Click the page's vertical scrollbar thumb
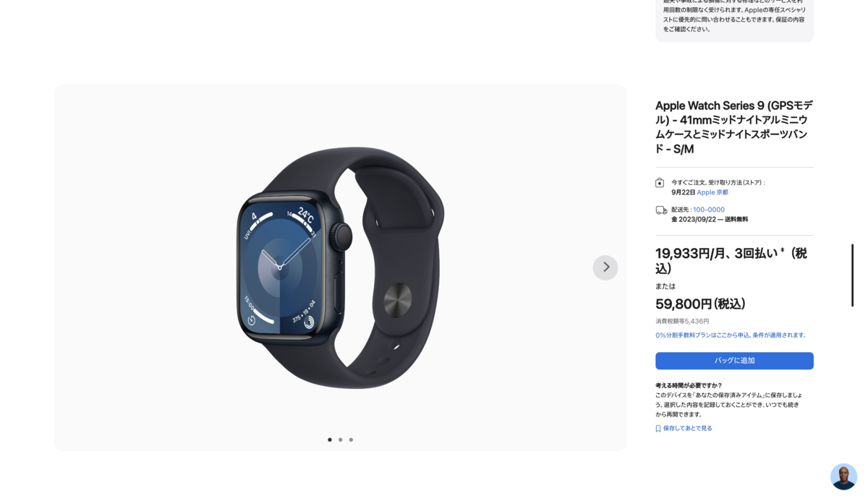 (x=852, y=275)
